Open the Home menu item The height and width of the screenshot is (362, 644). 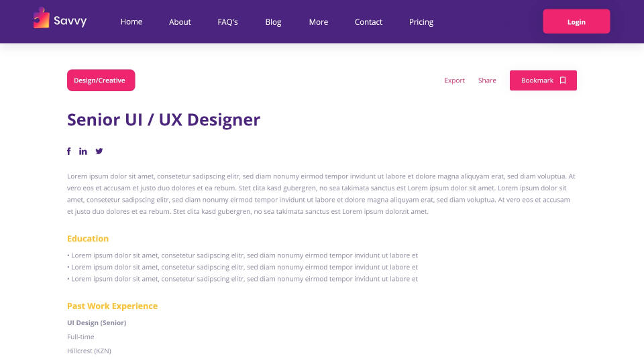click(131, 21)
